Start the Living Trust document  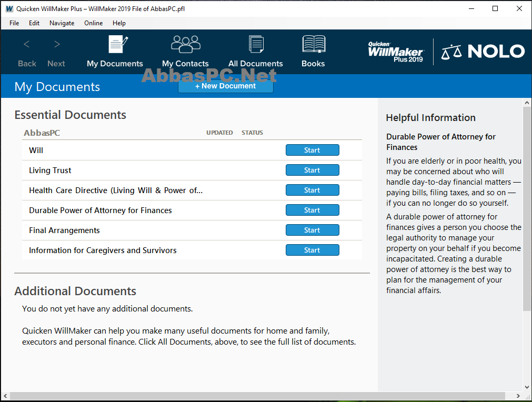click(x=312, y=170)
